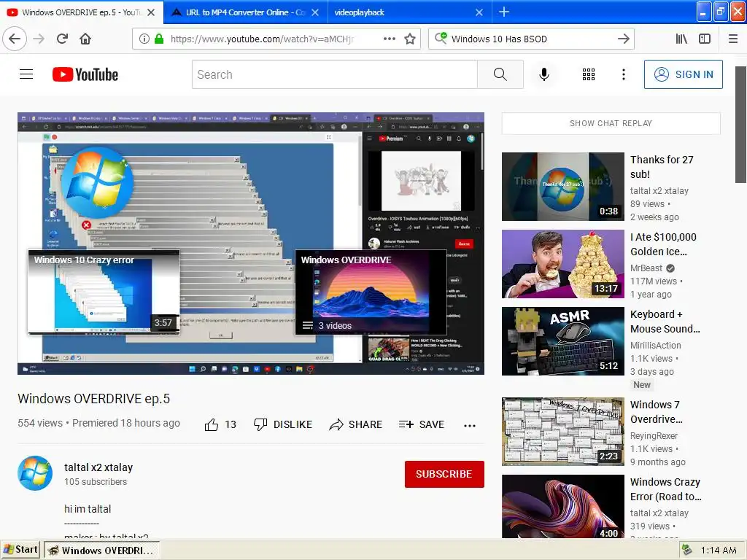Bookmark this page with the star icon
The image size is (747, 560).
click(410, 39)
